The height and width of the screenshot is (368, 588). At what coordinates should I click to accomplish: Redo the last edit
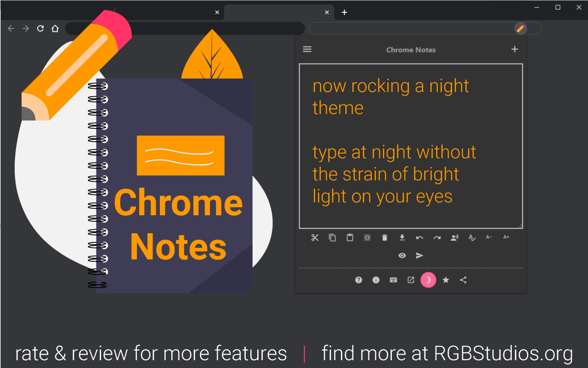click(x=437, y=238)
